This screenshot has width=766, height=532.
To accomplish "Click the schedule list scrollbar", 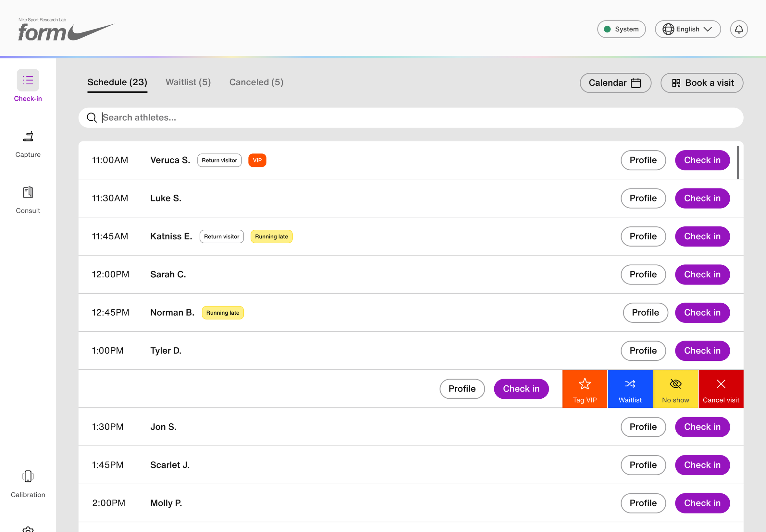I will [738, 162].
